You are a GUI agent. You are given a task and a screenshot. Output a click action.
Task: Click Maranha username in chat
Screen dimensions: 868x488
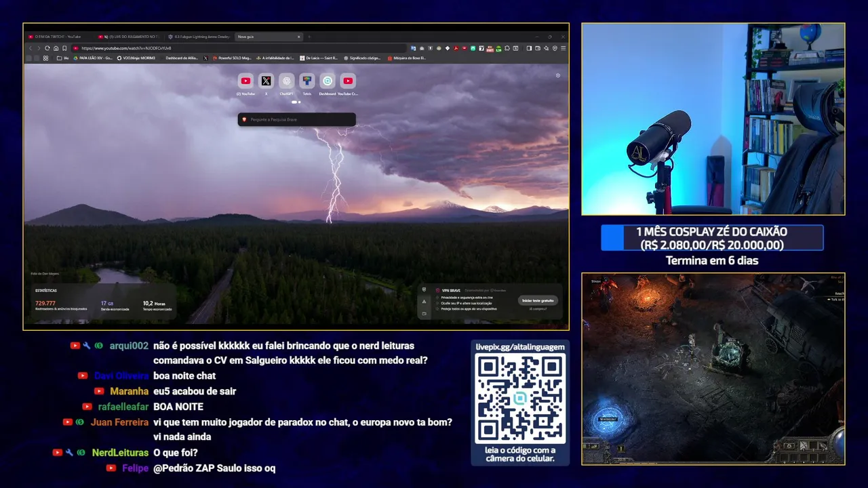(x=130, y=391)
